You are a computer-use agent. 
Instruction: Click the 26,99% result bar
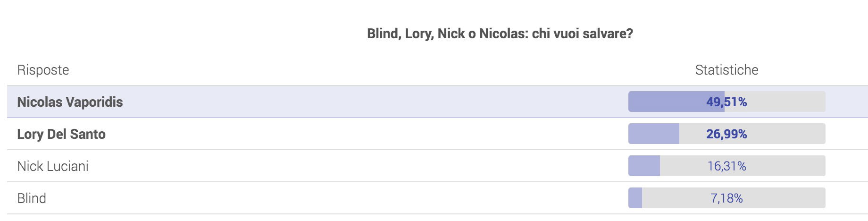click(726, 134)
